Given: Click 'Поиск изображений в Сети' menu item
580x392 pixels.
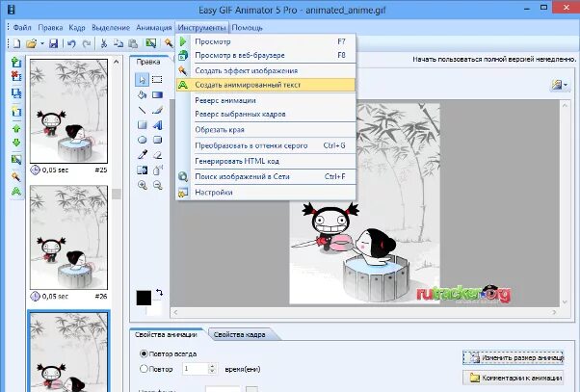Looking at the screenshot, I should click(266, 176).
